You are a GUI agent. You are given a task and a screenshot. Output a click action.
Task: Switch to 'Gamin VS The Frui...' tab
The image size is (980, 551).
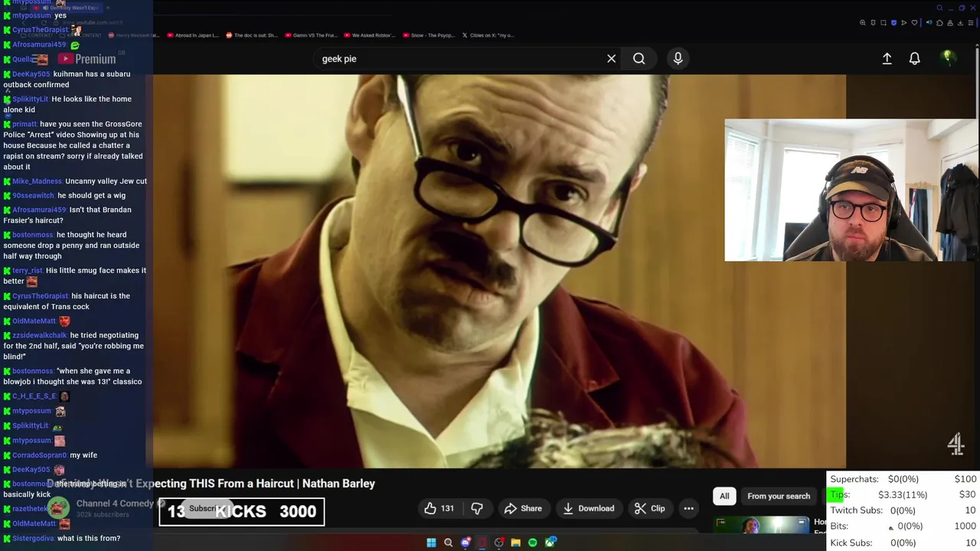point(311,35)
